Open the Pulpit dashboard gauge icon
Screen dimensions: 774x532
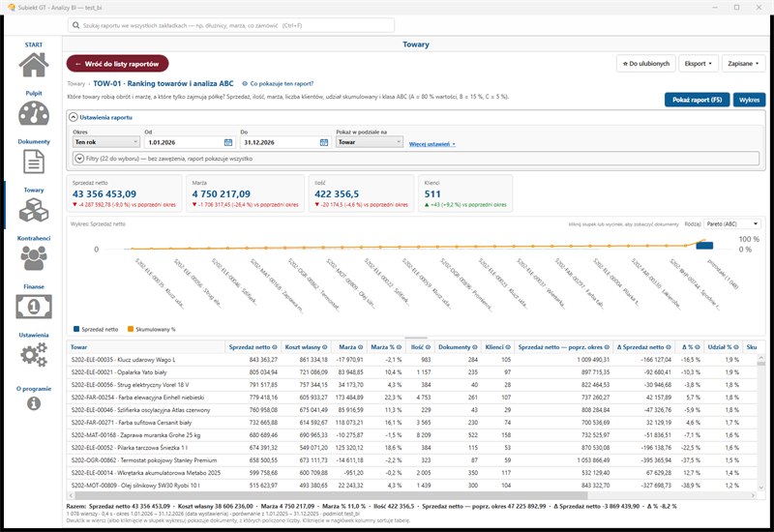34,113
